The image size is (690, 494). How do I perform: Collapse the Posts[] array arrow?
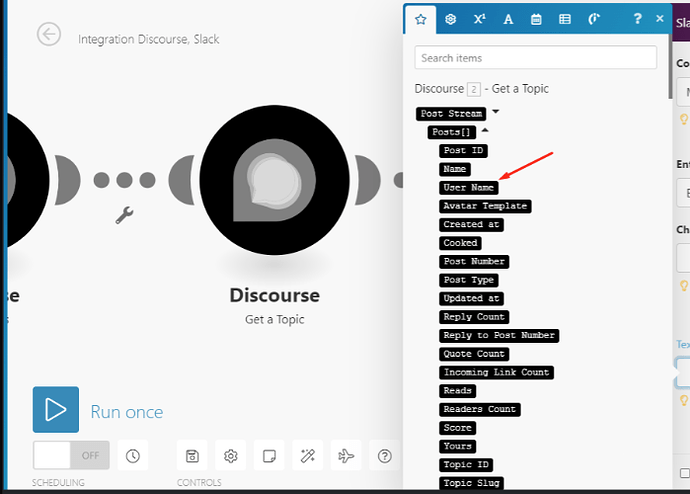484,130
